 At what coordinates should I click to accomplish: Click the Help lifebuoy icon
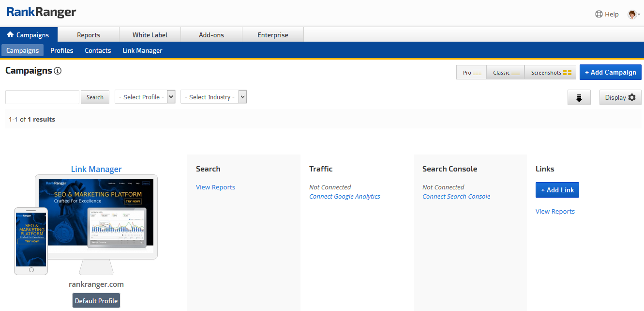click(x=599, y=15)
